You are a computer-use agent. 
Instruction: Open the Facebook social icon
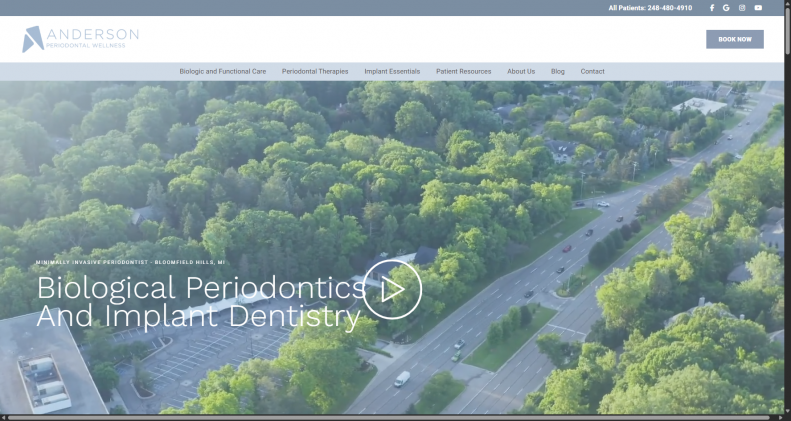712,8
